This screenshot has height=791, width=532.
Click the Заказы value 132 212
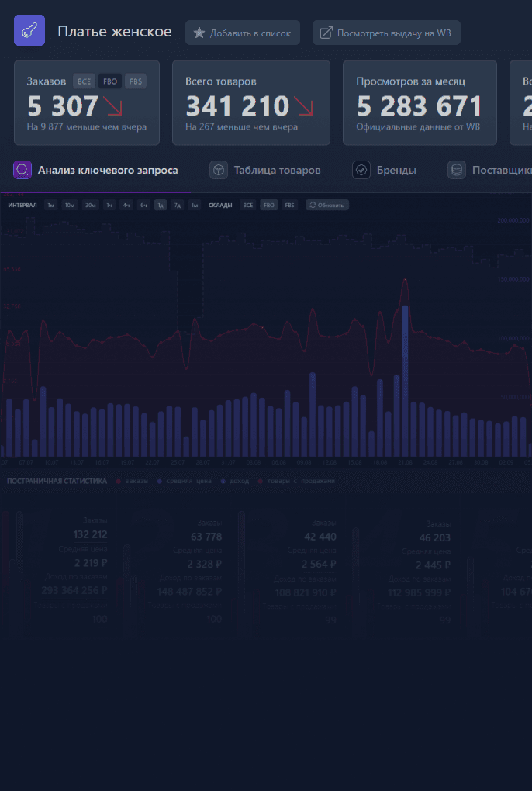pyautogui.click(x=90, y=535)
